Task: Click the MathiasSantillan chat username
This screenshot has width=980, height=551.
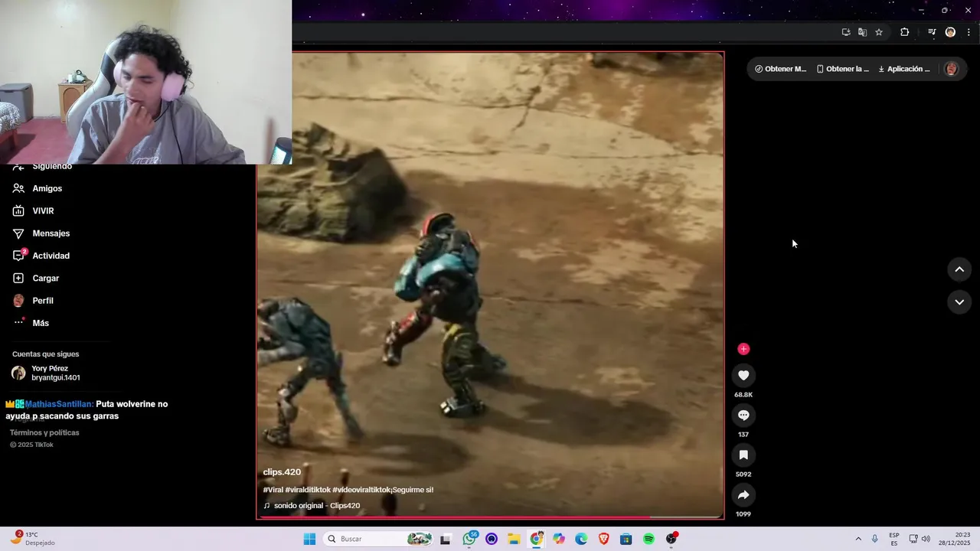Action: 60,404
